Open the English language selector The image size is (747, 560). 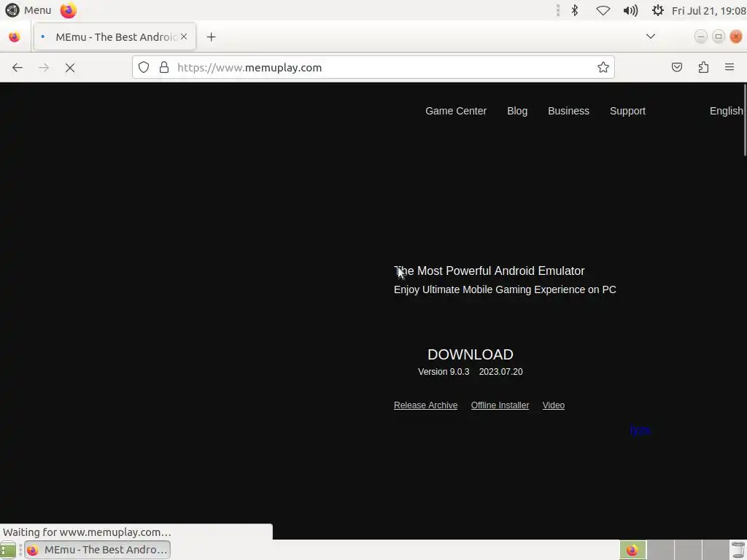tap(726, 111)
